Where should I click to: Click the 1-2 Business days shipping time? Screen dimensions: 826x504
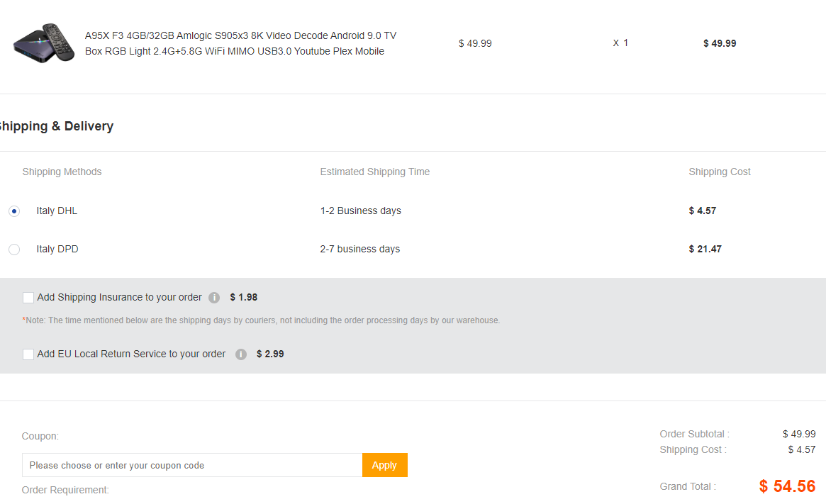pyautogui.click(x=361, y=211)
